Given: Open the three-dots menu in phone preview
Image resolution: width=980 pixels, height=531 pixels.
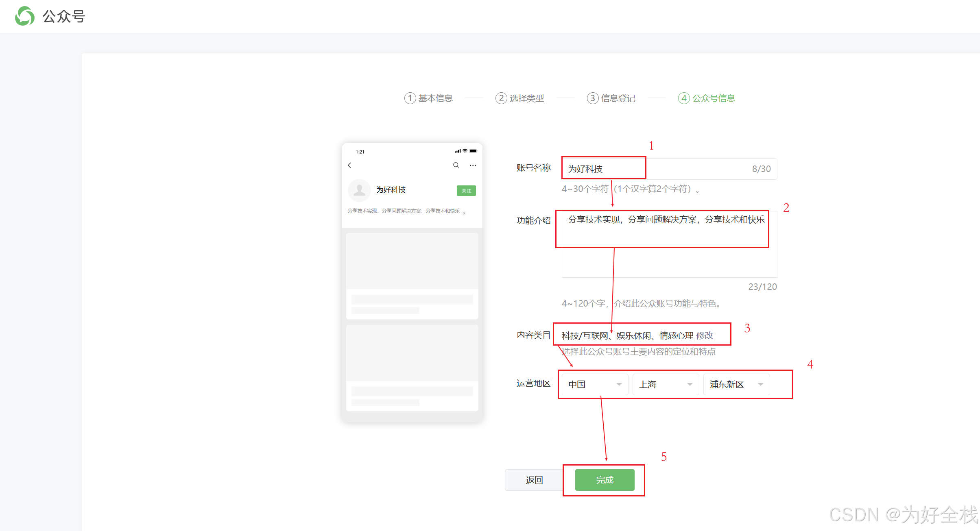Looking at the screenshot, I should pyautogui.click(x=473, y=165).
